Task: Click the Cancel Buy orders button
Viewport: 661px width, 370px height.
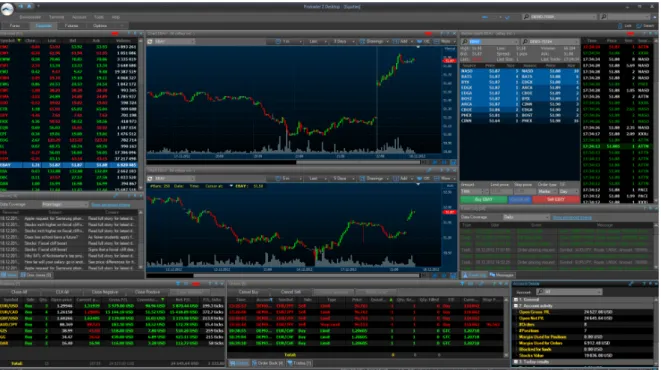Action: coord(248,292)
